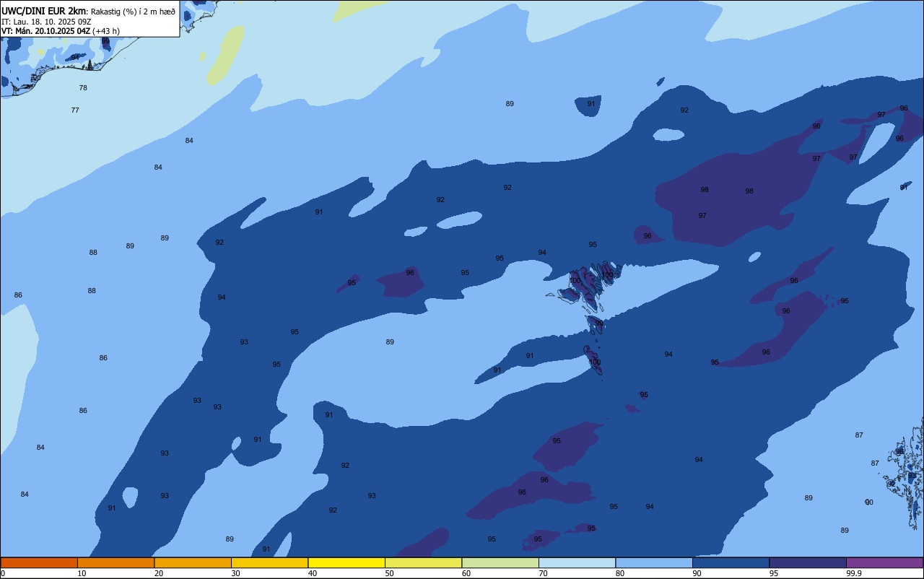Click the 70–80 pale blue legend swatch

click(577, 562)
